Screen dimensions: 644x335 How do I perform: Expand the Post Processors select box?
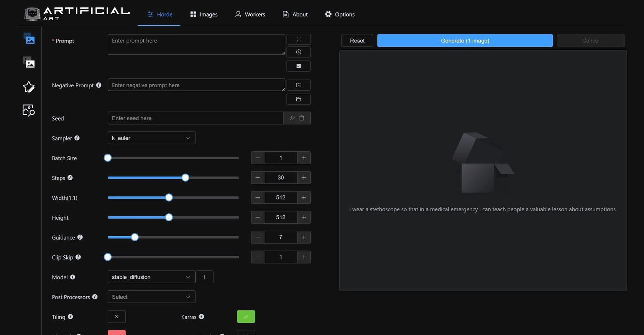[x=151, y=297]
